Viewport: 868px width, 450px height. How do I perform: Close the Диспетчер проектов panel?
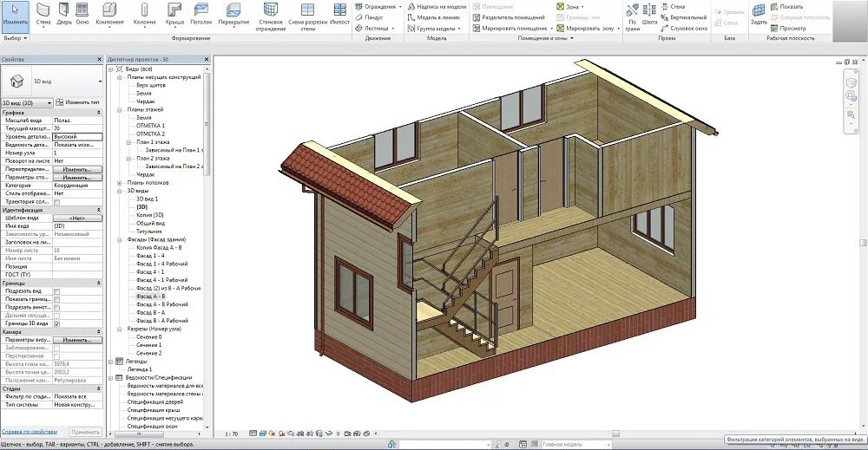[207, 59]
